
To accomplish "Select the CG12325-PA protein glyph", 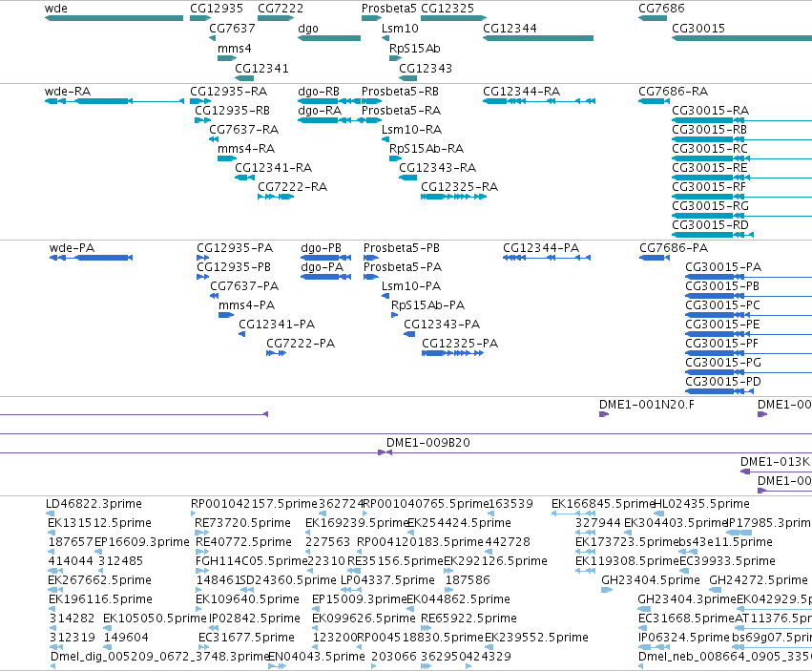I will pyautogui.click(x=452, y=353).
